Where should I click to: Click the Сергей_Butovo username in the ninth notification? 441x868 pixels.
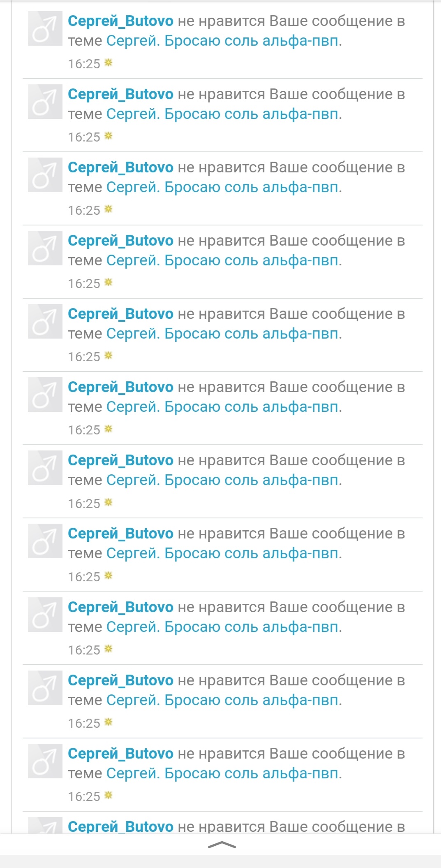pyautogui.click(x=120, y=607)
